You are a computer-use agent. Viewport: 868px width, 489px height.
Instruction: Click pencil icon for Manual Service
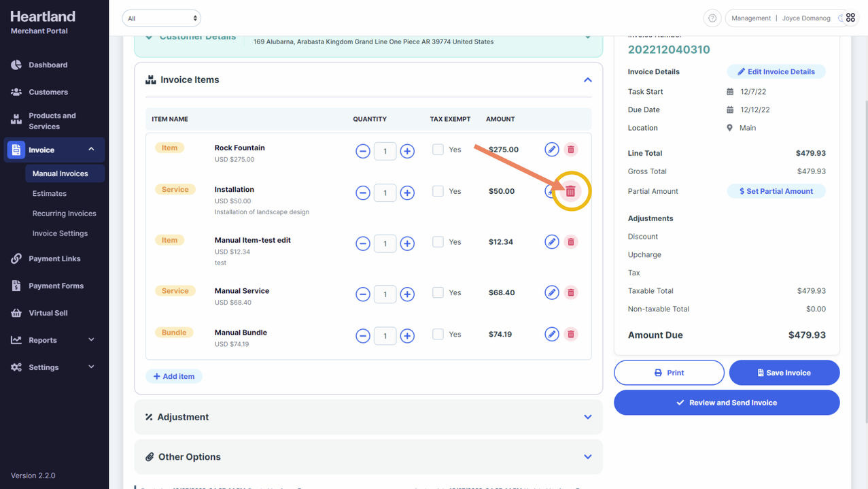click(551, 293)
